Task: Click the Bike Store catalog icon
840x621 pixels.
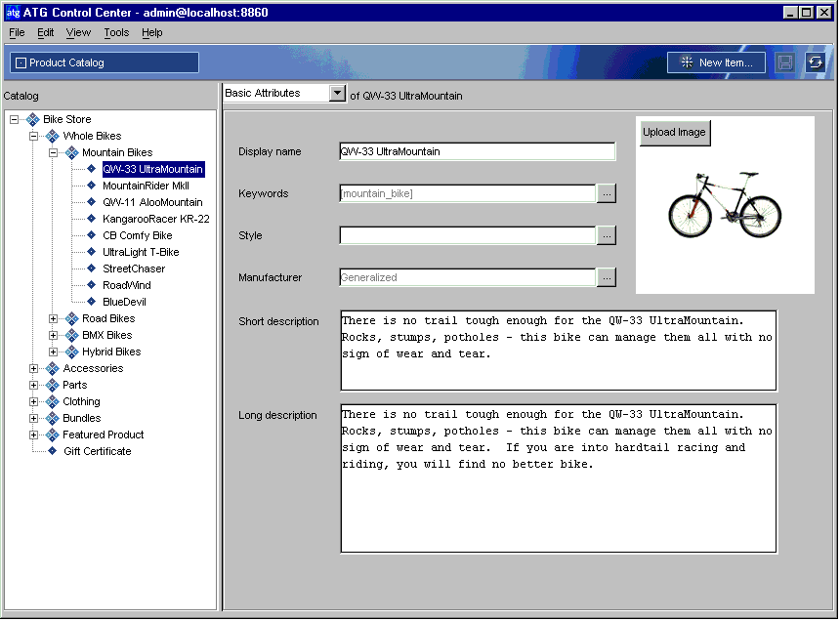Action: tap(32, 119)
